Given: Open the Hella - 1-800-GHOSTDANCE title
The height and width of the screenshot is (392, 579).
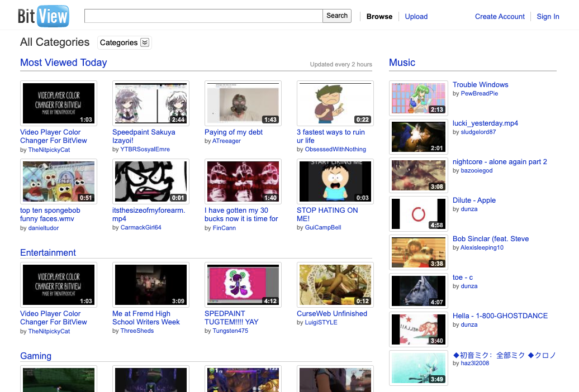Looking at the screenshot, I should coord(500,315).
